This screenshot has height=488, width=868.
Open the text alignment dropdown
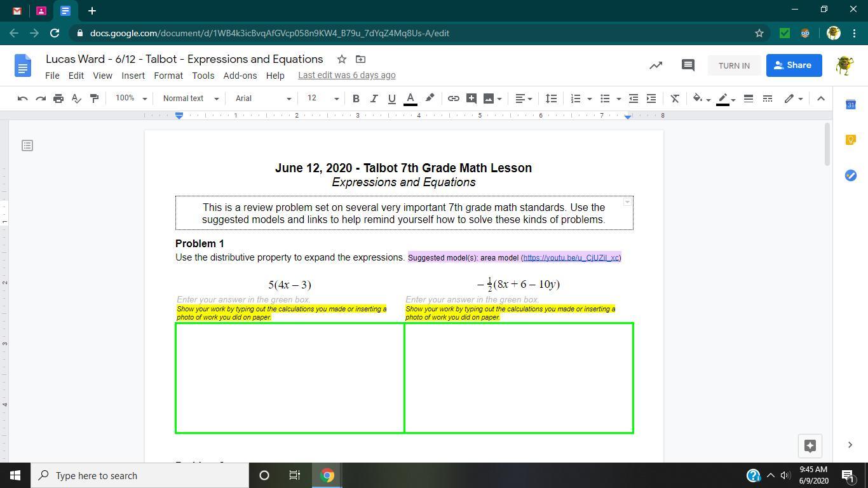pos(524,98)
